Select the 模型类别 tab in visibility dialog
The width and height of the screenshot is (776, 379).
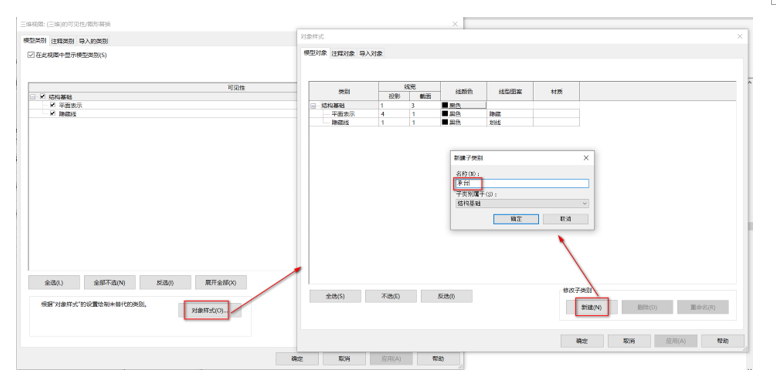point(35,41)
